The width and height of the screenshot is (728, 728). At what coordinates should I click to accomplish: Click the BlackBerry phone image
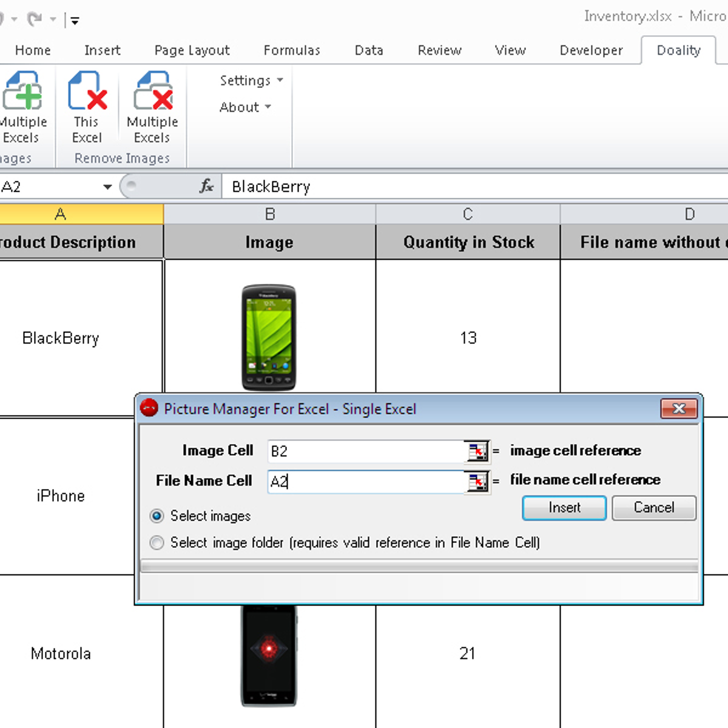pos(269,338)
